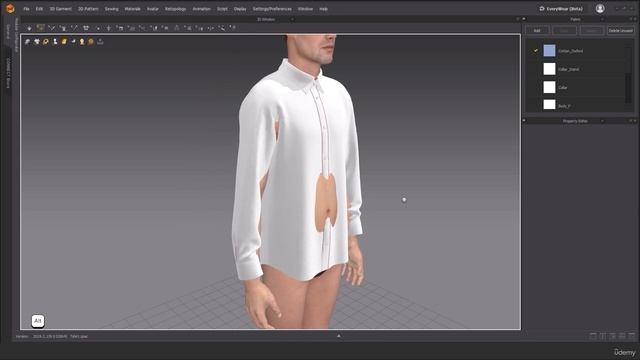Collapse the Property Editor with its left arrow
Image resolution: width=640 pixels, height=360 pixels.
[x=524, y=120]
